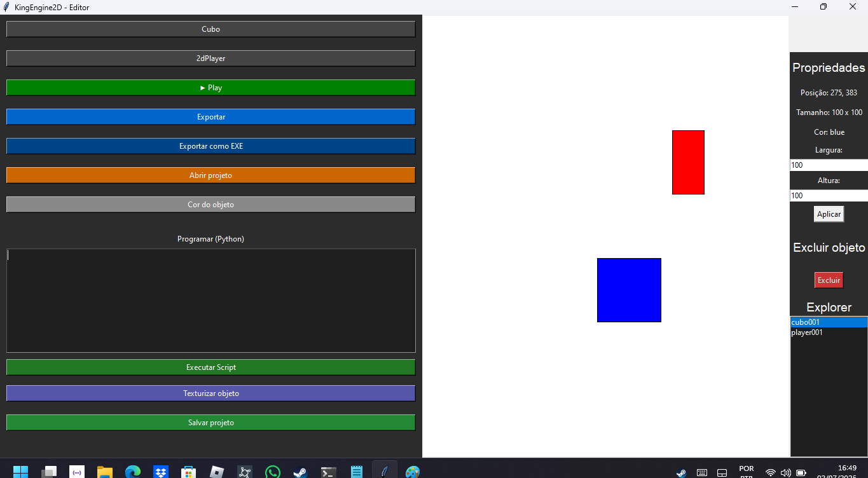Viewport: 868px width, 478px height.
Task: Focus the Programar (Python) script editor
Action: point(210,301)
